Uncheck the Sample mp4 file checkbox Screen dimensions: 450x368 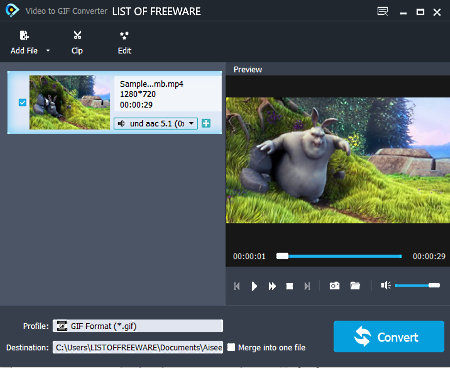click(x=22, y=102)
